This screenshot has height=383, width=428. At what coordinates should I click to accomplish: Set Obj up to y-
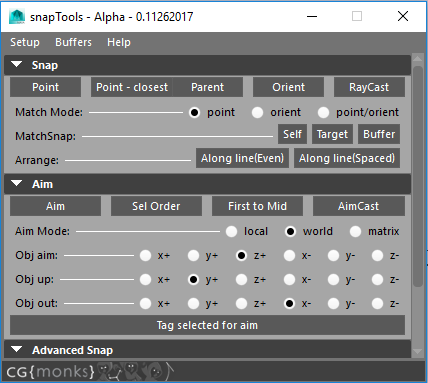pyautogui.click(x=333, y=280)
